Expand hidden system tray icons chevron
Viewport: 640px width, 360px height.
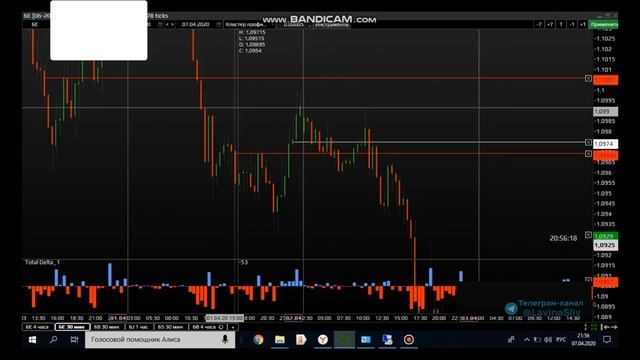[x=527, y=340]
